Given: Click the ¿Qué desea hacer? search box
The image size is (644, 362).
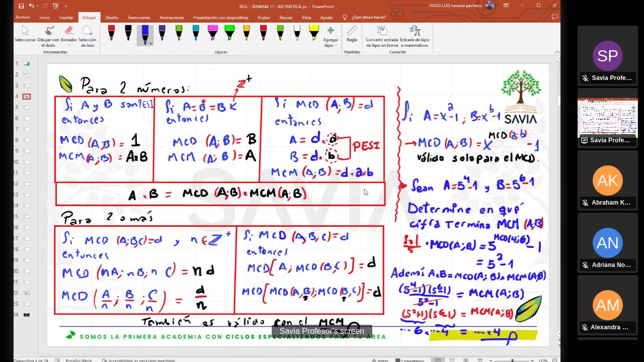Looking at the screenshot, I should click(x=363, y=17).
